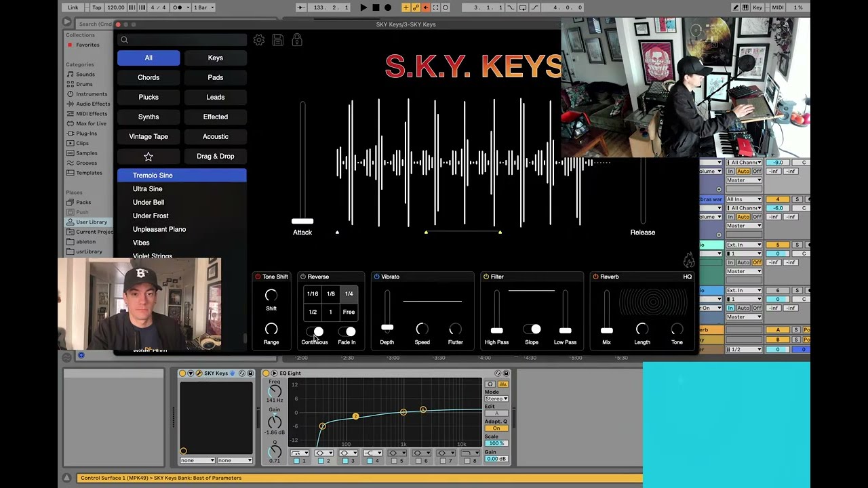The image size is (868, 488).
Task: Show favorites with the star button
Action: pos(149,156)
